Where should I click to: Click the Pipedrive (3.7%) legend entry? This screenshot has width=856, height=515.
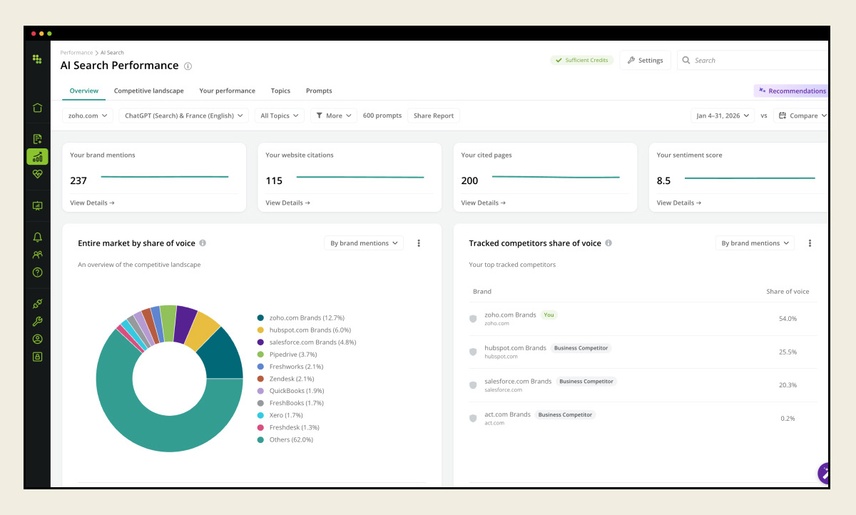287,354
